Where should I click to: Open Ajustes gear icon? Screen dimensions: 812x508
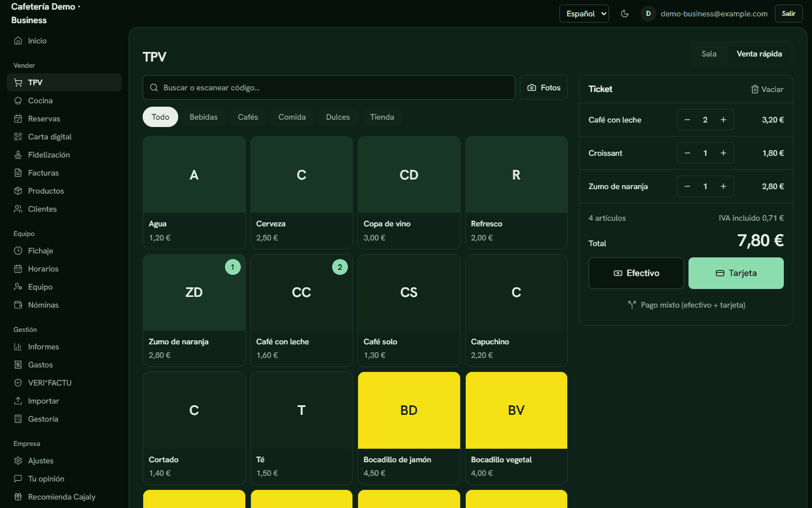(18, 461)
